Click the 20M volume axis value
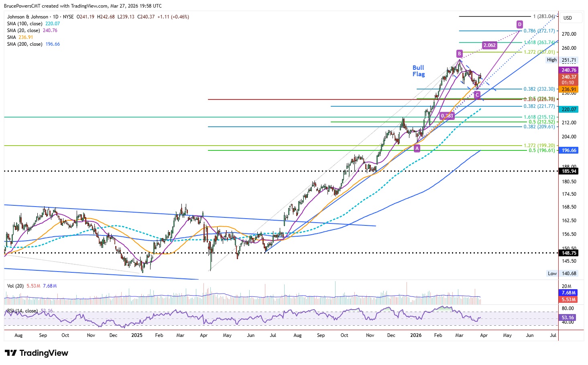This screenshot has width=588, height=365. pyautogui.click(x=566, y=286)
